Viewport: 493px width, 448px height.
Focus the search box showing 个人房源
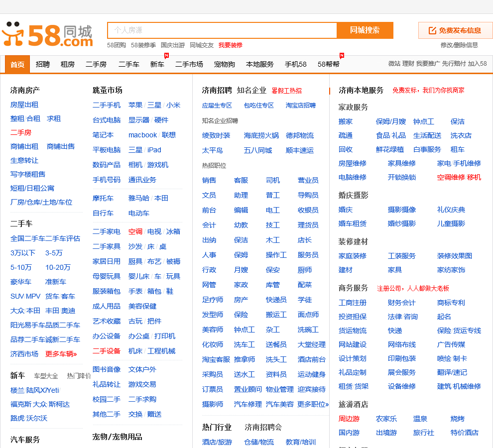(222, 30)
